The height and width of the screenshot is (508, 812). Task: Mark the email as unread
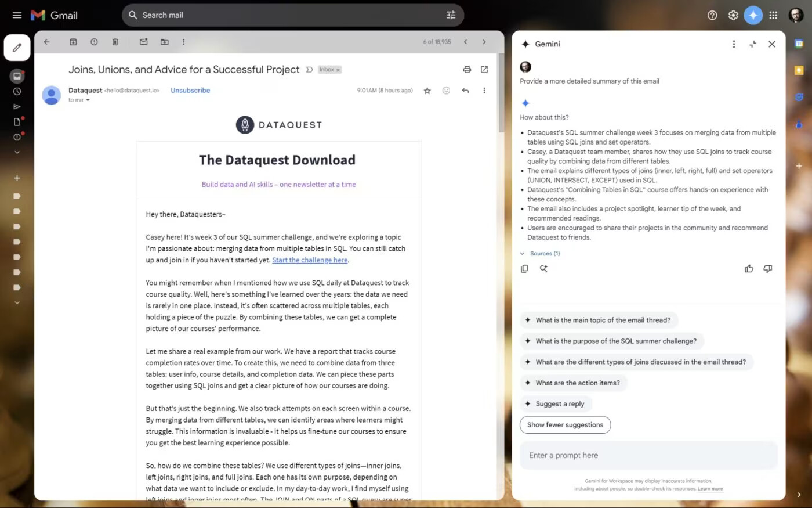[143, 42]
